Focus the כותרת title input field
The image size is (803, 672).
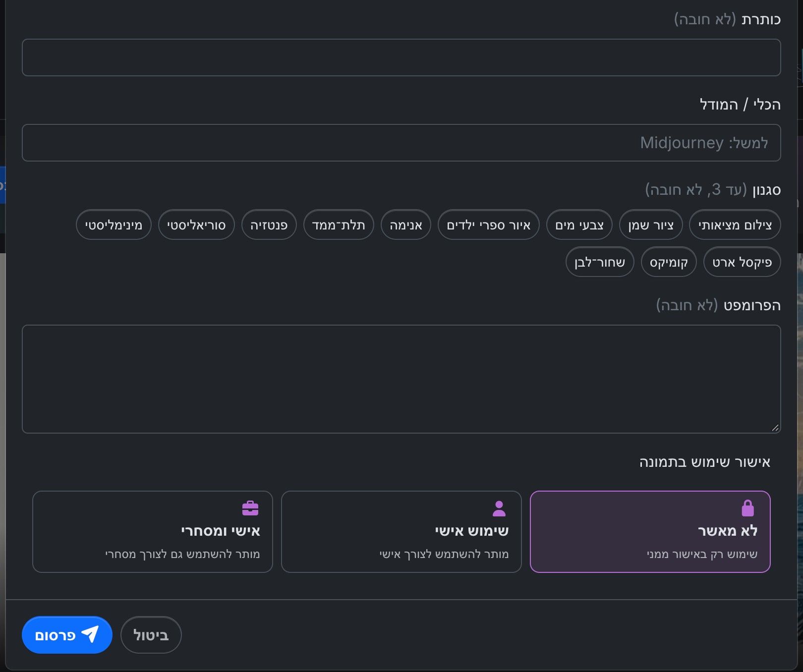pyautogui.click(x=401, y=57)
